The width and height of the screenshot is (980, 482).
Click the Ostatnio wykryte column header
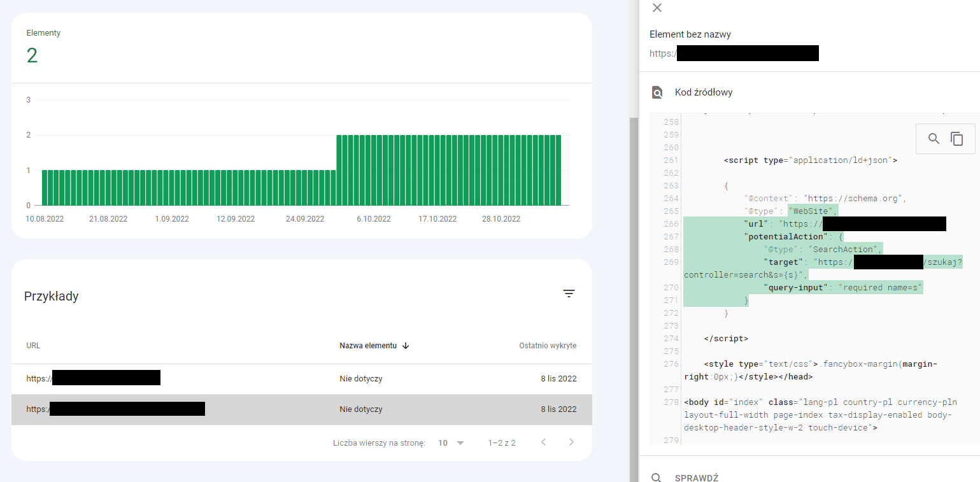[x=548, y=346]
